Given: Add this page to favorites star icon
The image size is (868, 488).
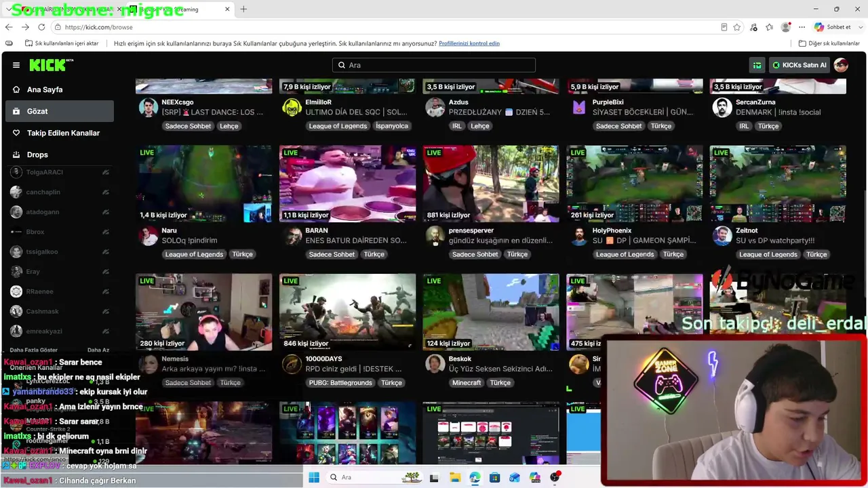Looking at the screenshot, I should point(737,27).
